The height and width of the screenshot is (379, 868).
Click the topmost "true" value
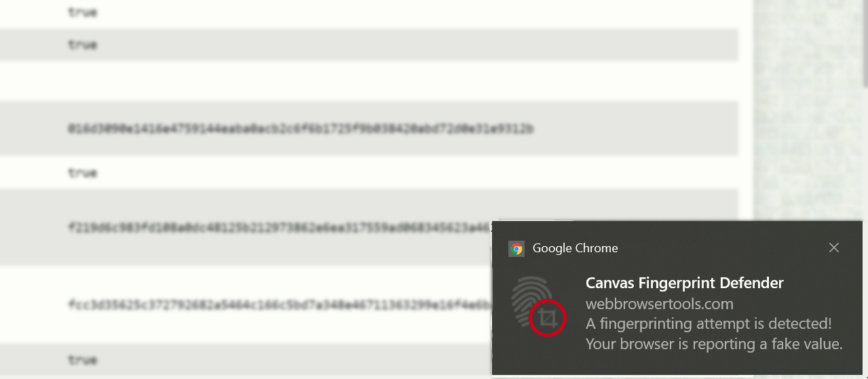[x=82, y=12]
